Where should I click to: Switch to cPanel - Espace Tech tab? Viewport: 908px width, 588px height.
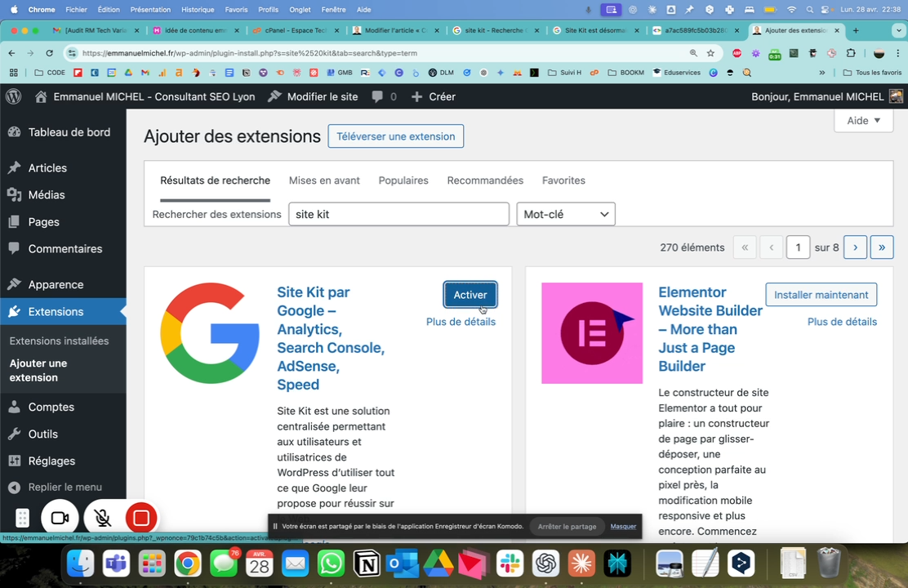pos(296,30)
